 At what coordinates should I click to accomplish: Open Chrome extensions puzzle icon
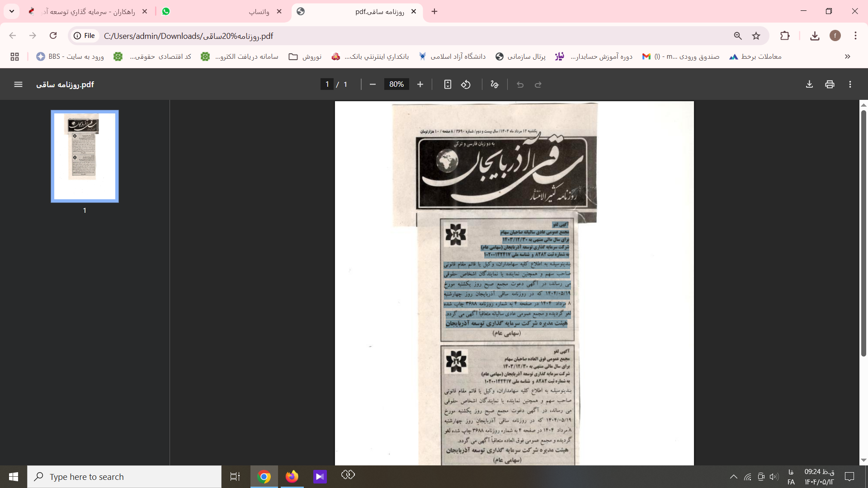(785, 36)
